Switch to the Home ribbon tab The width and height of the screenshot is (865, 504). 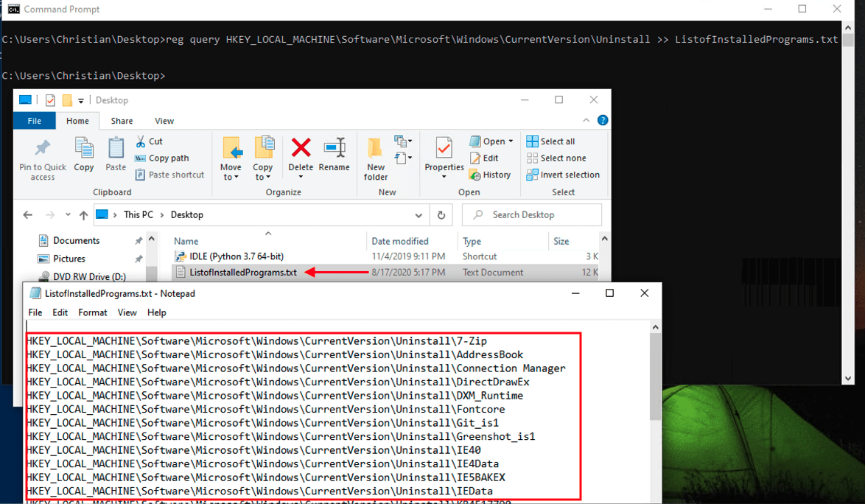(78, 121)
